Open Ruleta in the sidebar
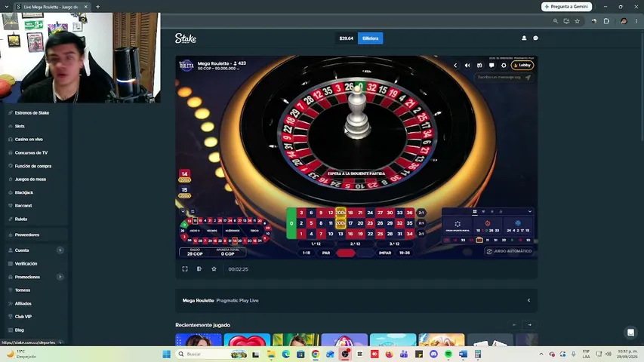 [x=21, y=219]
